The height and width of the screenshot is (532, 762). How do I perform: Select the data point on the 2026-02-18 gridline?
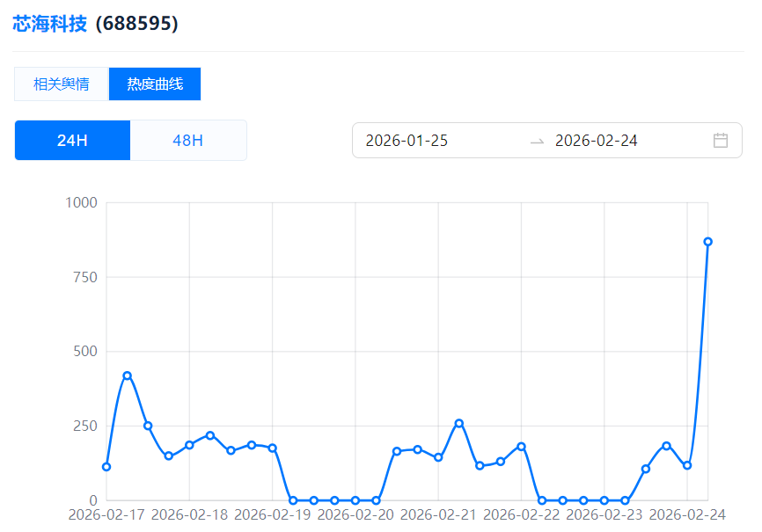click(x=189, y=445)
